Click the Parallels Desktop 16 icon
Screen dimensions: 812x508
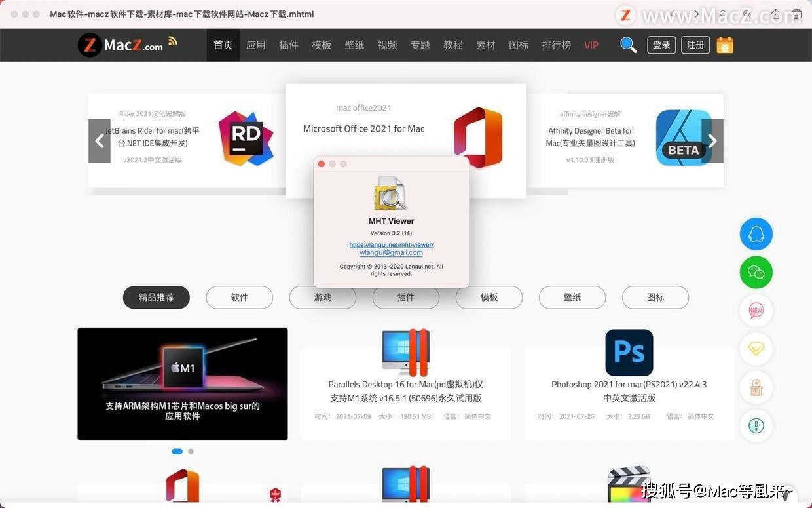(405, 352)
